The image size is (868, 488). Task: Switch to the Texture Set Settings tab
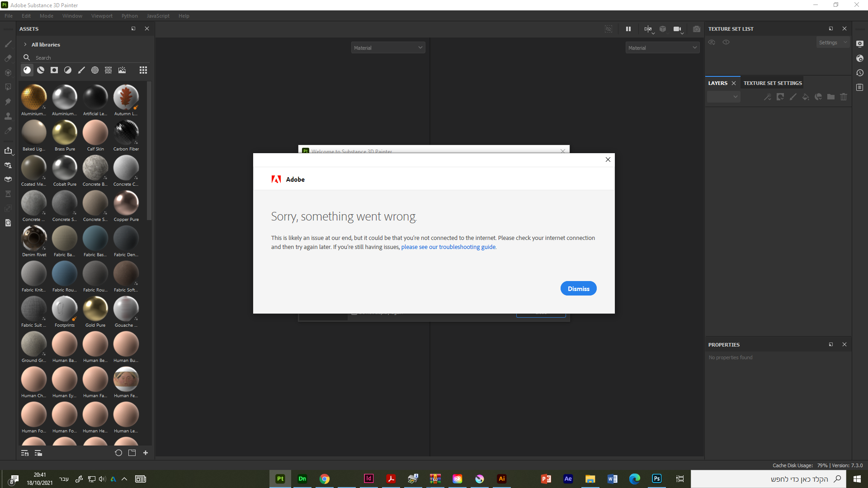coord(772,83)
